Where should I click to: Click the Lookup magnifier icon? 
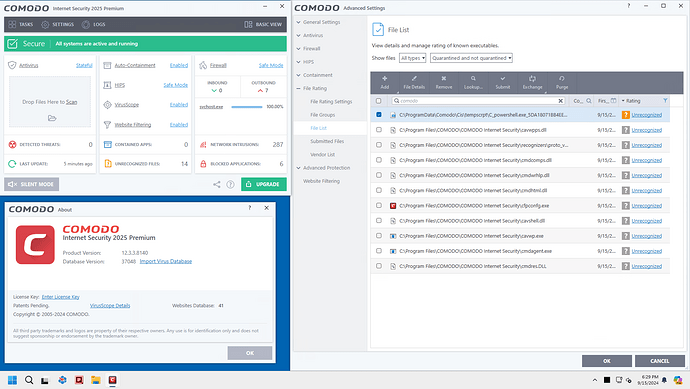473,78
